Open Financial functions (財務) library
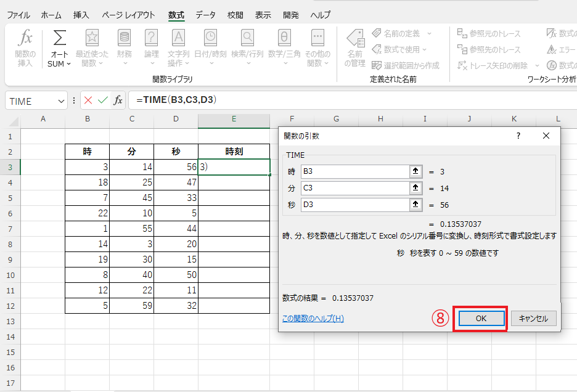The height and width of the screenshot is (392, 577). [x=125, y=48]
